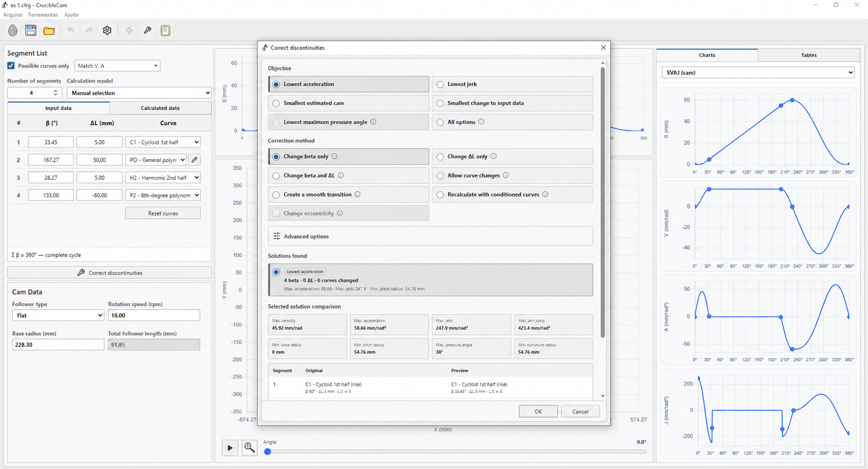The image size is (868, 469).
Task: Open curve dropdown for segment 4 polynomial
Action: (163, 195)
